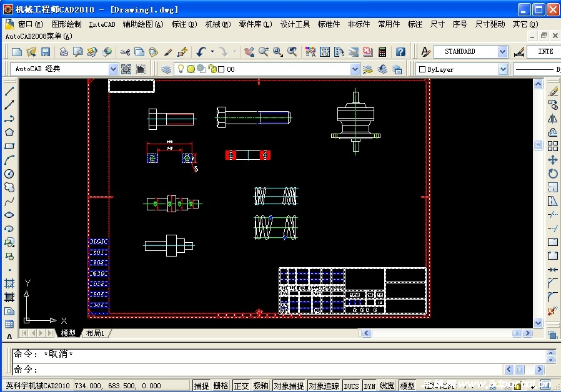Toggle 正交 ortho mode
This screenshot has height=392, width=561.
241,386
